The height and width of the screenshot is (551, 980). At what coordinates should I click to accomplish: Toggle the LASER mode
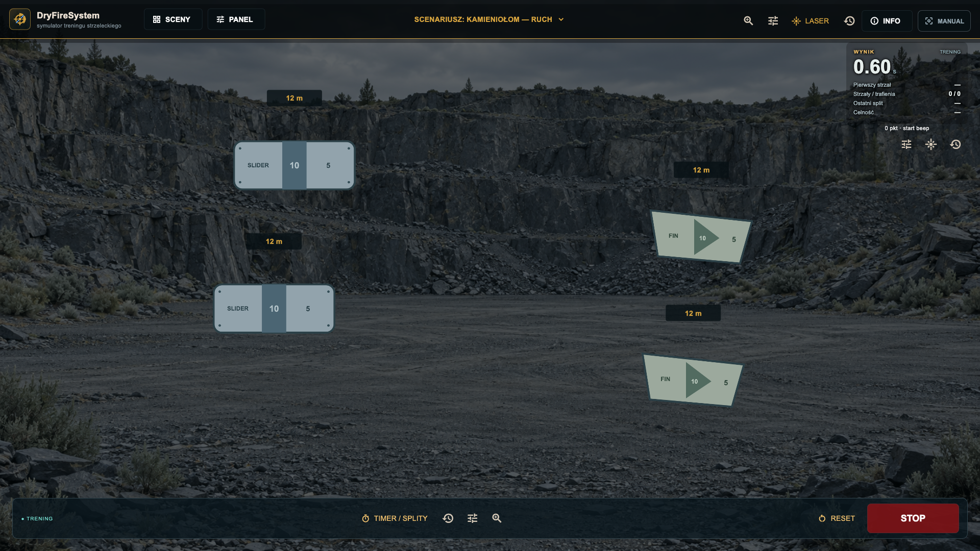(x=810, y=21)
